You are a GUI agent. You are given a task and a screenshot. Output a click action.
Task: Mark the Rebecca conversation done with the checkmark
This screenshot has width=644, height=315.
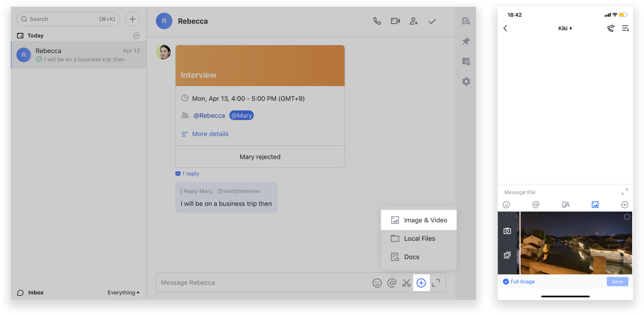(432, 21)
